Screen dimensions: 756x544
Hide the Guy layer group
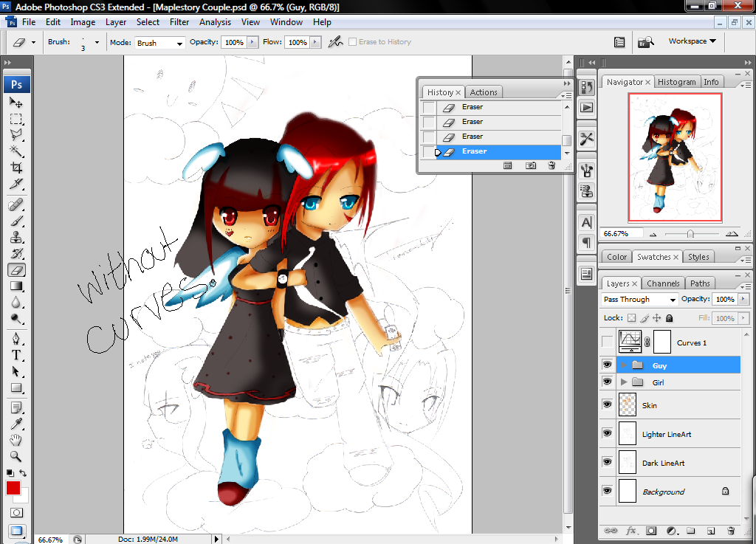pos(607,365)
